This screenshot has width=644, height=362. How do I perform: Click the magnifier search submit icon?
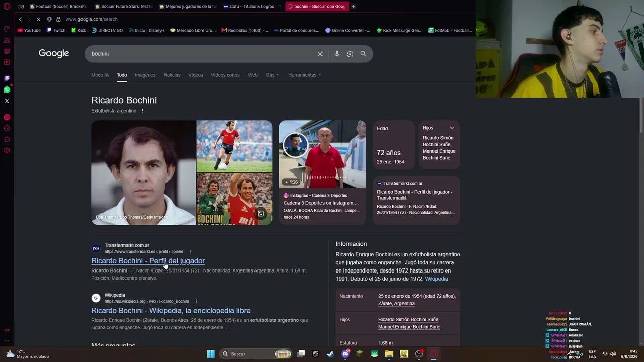tap(363, 54)
